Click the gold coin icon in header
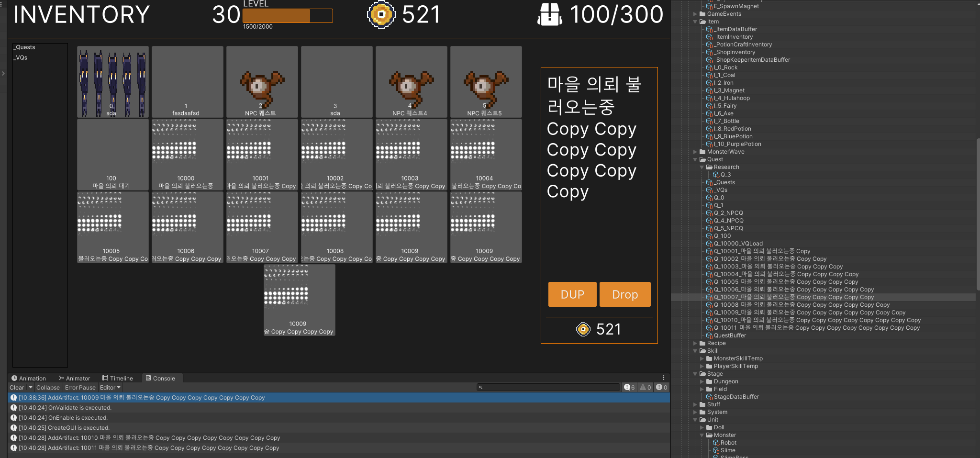Viewport: 980px width, 458px height. click(381, 14)
